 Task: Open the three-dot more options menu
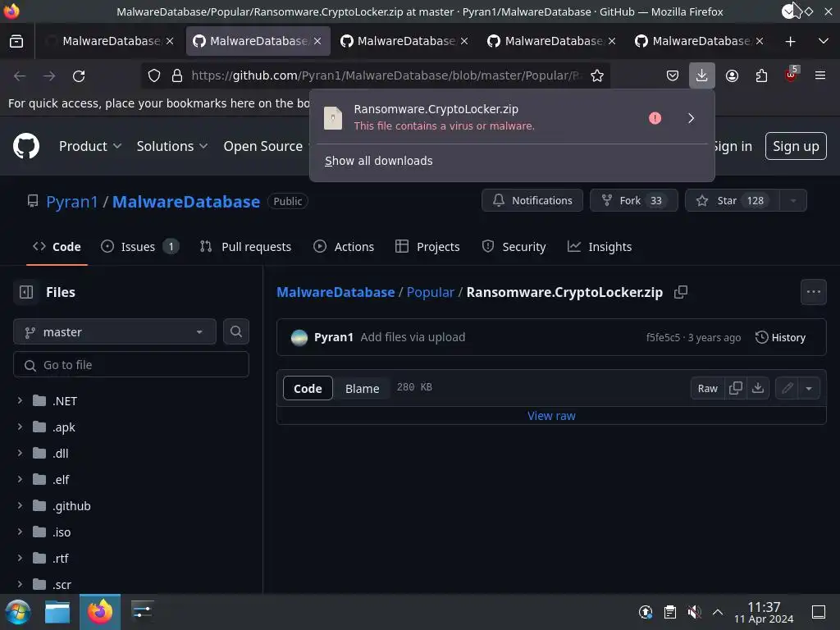click(x=813, y=292)
